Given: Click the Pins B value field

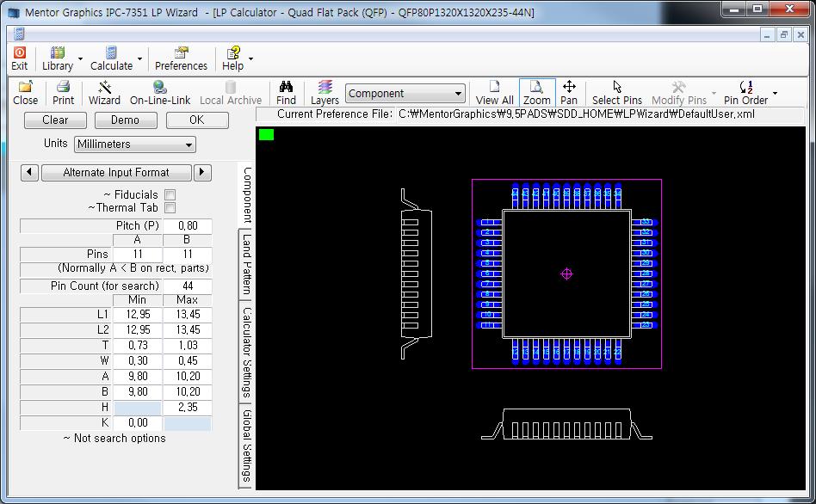Looking at the screenshot, I should point(188,254).
